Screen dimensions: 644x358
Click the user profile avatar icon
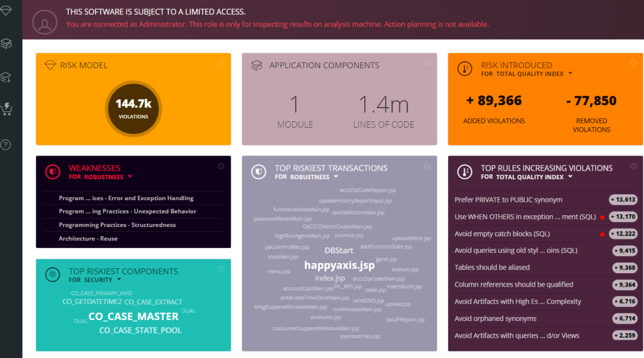tap(45, 22)
